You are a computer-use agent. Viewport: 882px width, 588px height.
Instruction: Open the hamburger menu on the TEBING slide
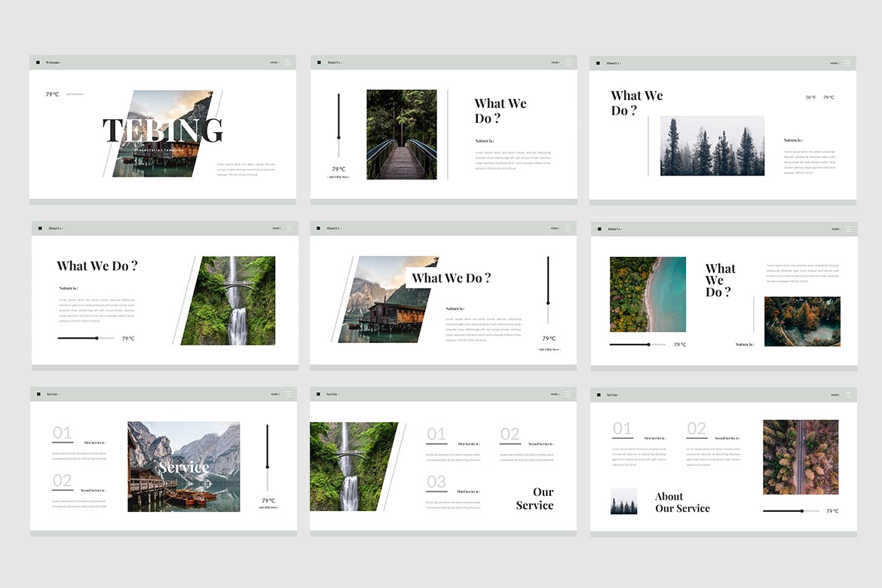[288, 63]
